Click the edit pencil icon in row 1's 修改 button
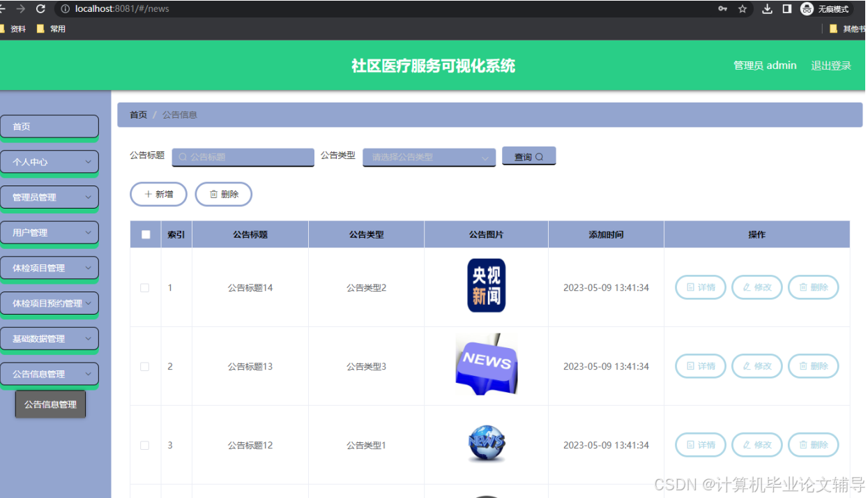This screenshot has height=498, width=868. tap(747, 287)
